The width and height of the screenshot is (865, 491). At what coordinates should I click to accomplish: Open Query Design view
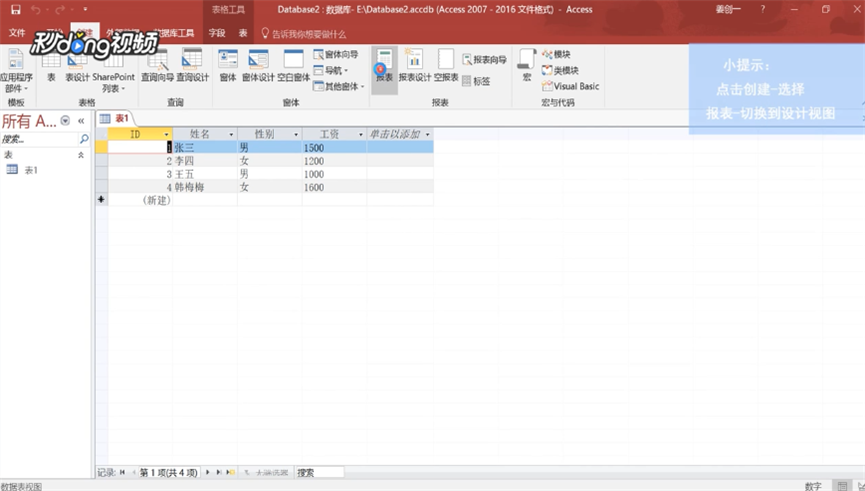click(x=193, y=66)
